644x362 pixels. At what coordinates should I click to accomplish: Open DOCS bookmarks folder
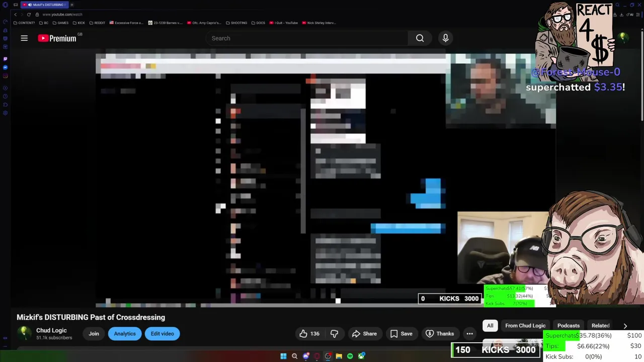[x=258, y=23]
